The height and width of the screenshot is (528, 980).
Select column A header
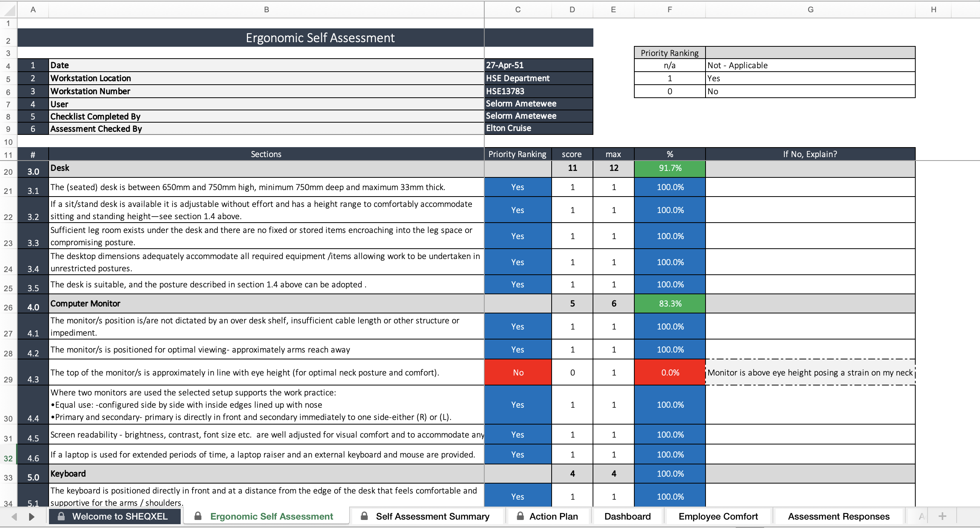(x=33, y=10)
